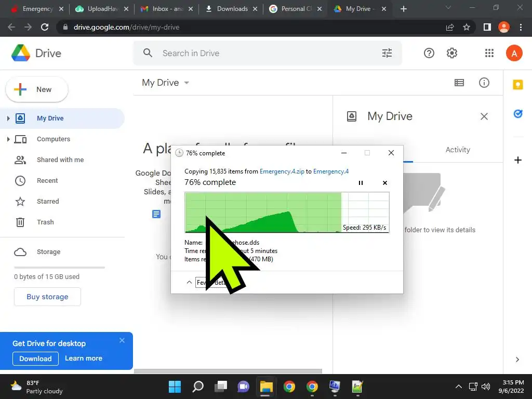The height and width of the screenshot is (399, 532).
Task: Click the Learn more link
Action: coord(84,358)
